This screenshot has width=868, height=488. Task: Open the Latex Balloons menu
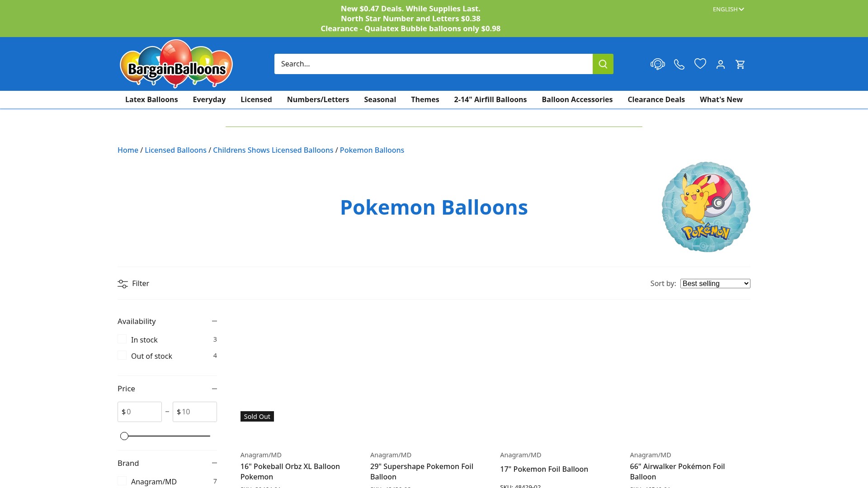point(151,99)
